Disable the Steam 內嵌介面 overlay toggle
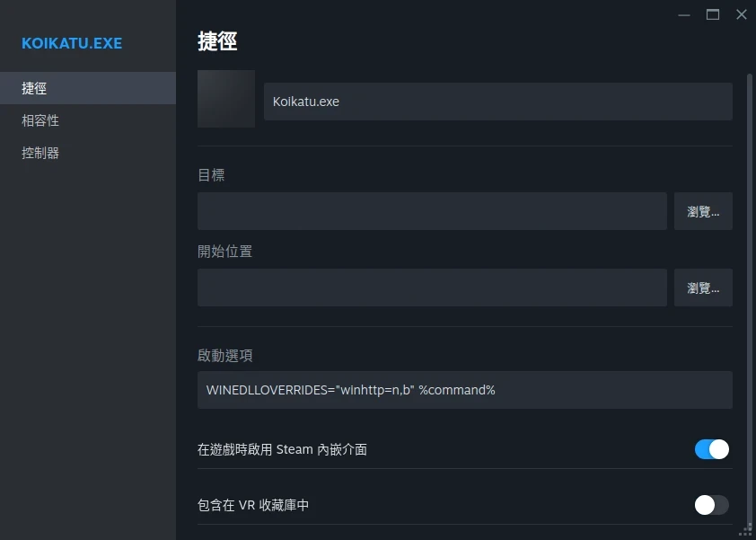756x540 pixels. click(x=711, y=449)
